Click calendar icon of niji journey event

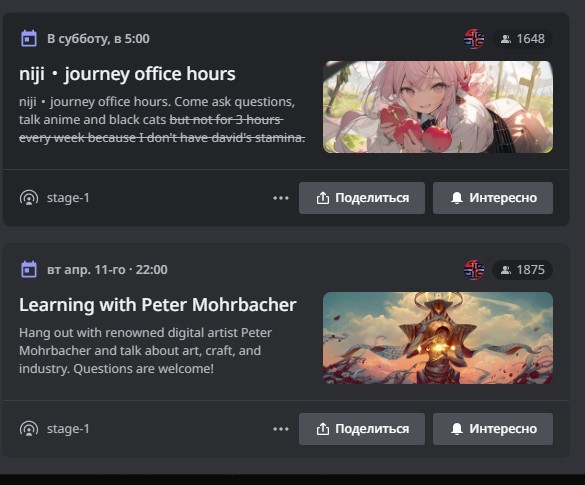29,38
